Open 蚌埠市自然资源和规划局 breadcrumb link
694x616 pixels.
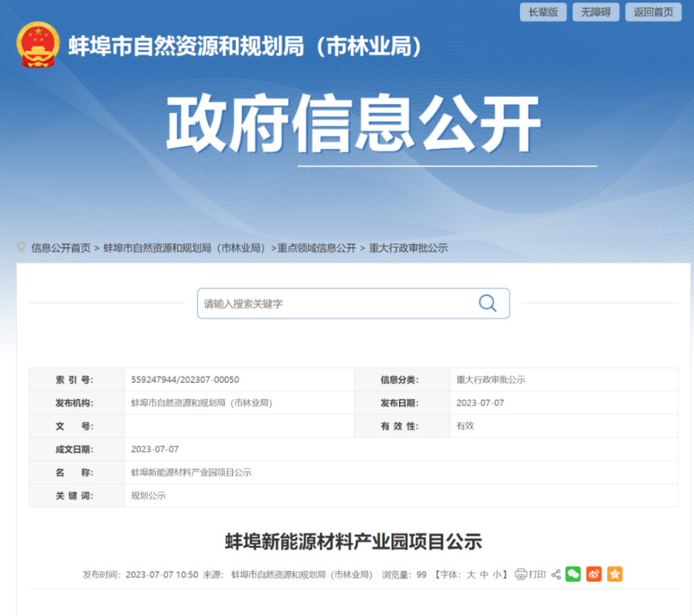pos(185,248)
